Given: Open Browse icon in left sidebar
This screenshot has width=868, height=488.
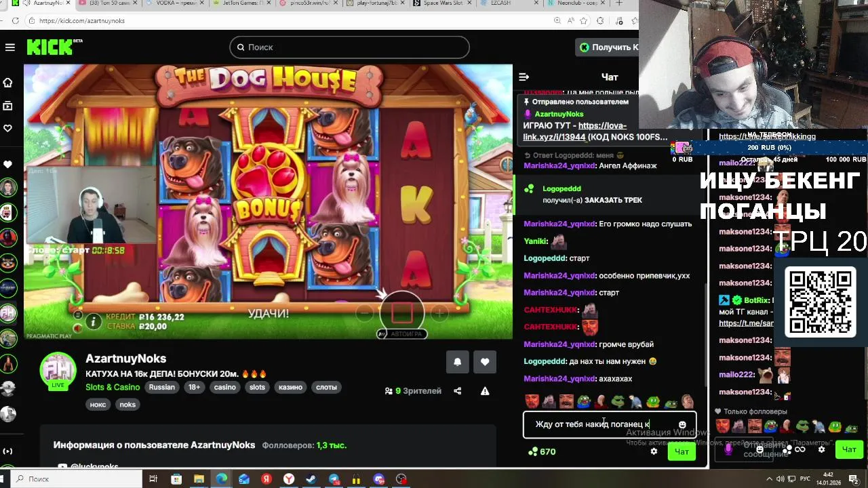Looking at the screenshot, I should 7,106.
